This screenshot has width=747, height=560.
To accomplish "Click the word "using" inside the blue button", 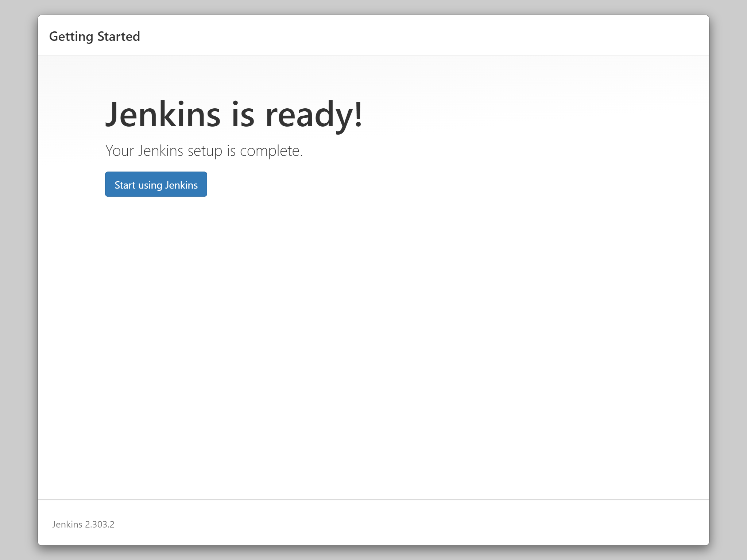I will point(150,185).
